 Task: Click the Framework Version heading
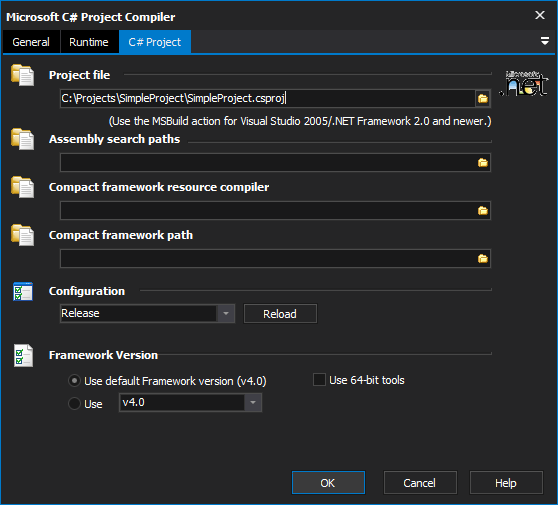(x=103, y=355)
